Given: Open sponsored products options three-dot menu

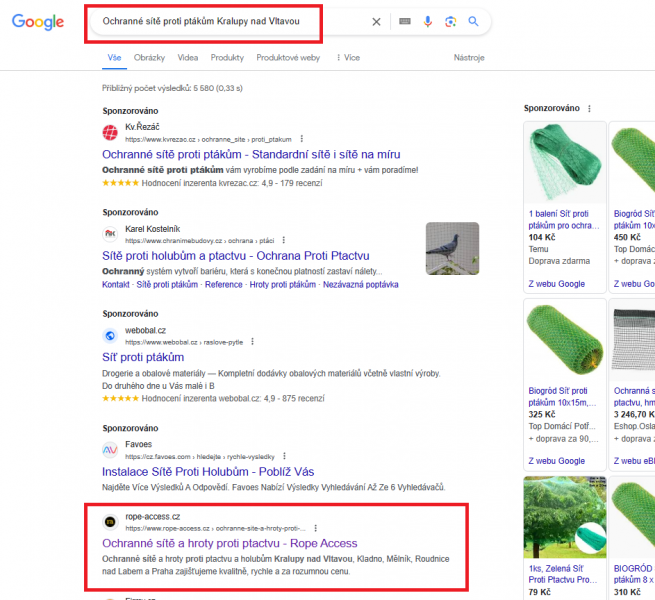Looking at the screenshot, I should [589, 109].
